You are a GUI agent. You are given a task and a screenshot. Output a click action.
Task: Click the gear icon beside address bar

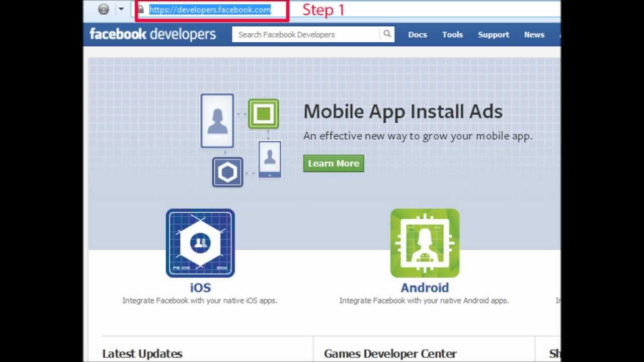[x=104, y=9]
